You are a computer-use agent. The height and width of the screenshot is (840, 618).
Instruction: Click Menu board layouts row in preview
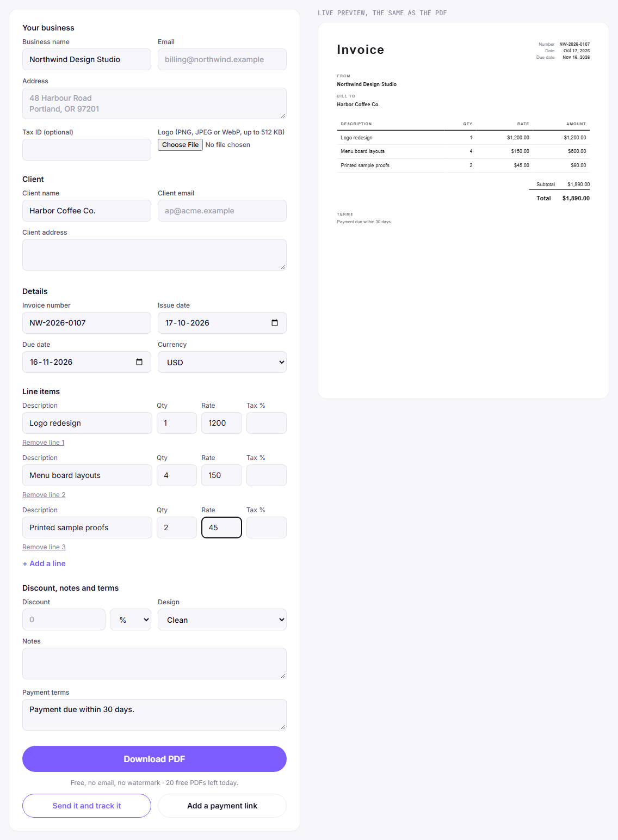point(463,151)
